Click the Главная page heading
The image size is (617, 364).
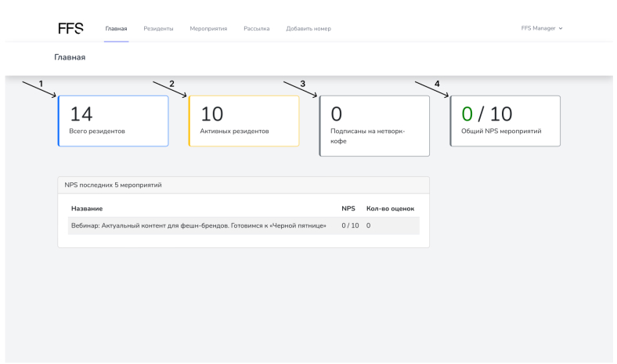tap(70, 57)
